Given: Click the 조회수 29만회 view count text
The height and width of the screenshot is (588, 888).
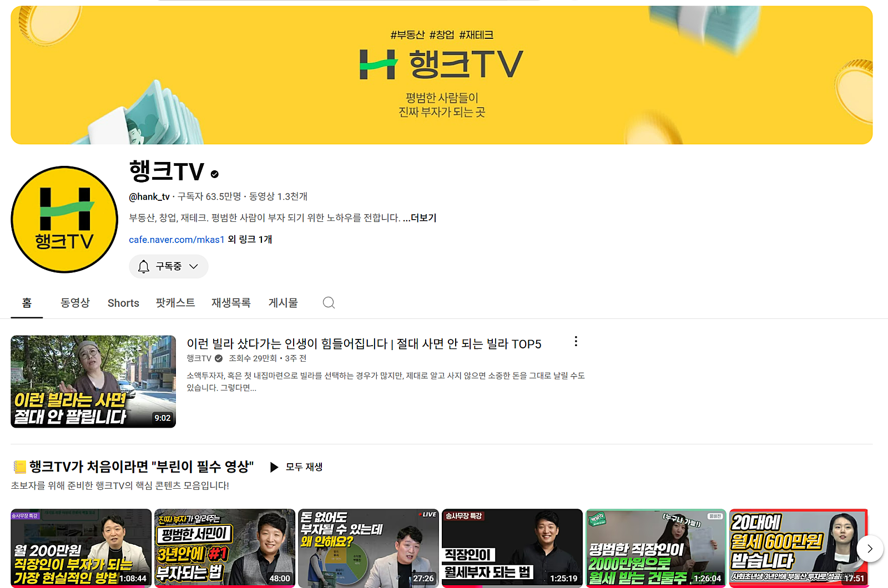Looking at the screenshot, I should (x=253, y=358).
